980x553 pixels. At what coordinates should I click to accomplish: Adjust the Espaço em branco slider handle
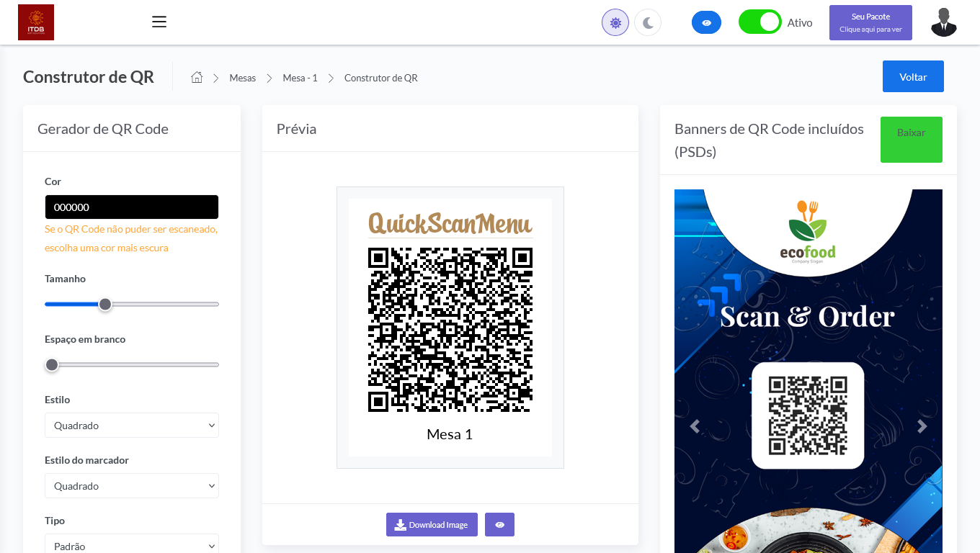coord(52,365)
